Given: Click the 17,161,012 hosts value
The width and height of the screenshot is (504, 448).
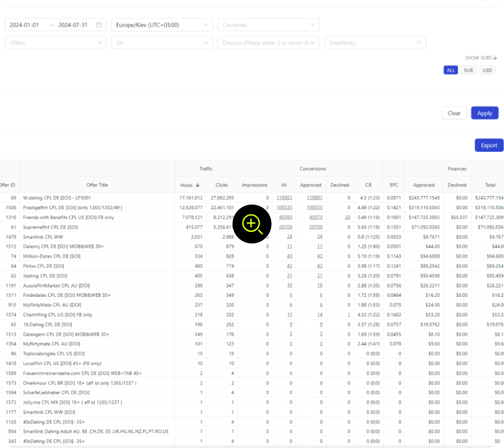Looking at the screenshot, I should point(191,198).
